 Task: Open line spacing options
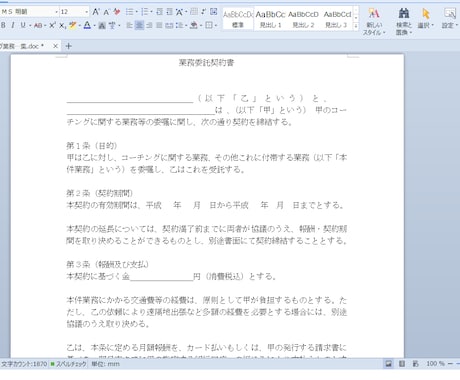[179, 25]
